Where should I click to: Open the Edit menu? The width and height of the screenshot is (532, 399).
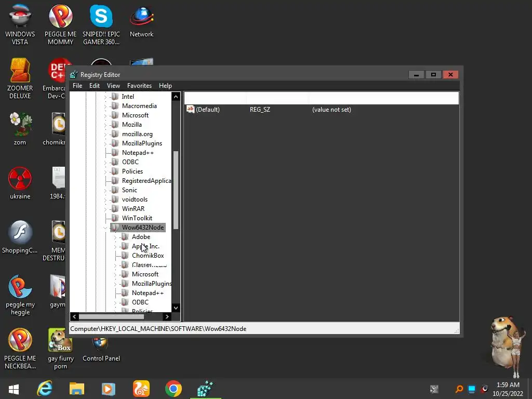pos(95,86)
